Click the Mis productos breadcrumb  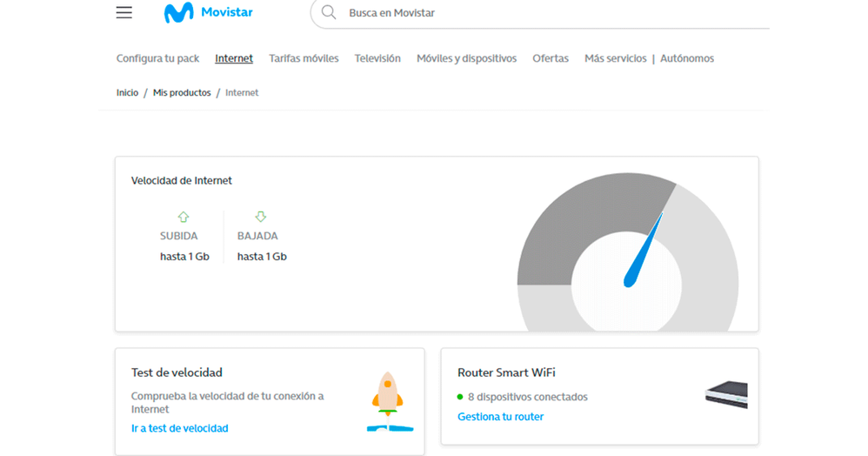182,92
